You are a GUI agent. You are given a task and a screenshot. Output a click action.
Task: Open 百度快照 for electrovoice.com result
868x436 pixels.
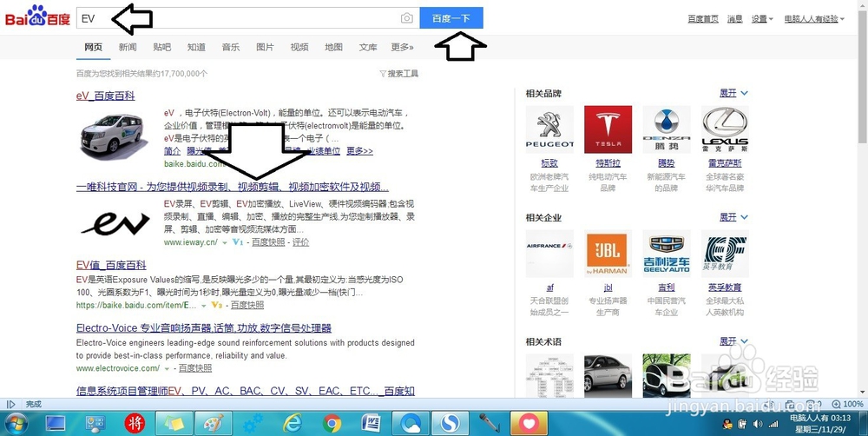click(194, 368)
